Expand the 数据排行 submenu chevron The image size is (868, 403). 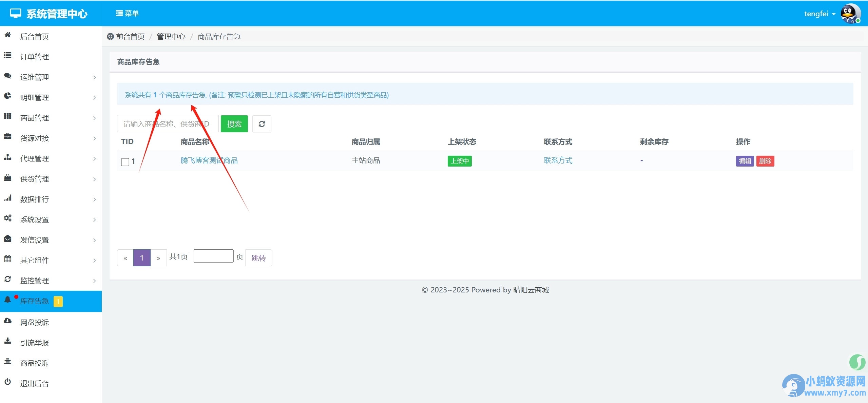[95, 199]
